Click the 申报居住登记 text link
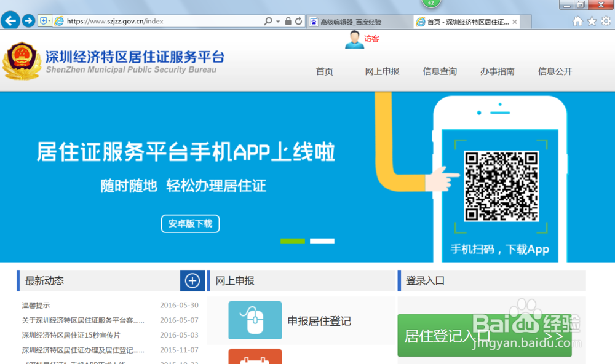 tap(319, 321)
